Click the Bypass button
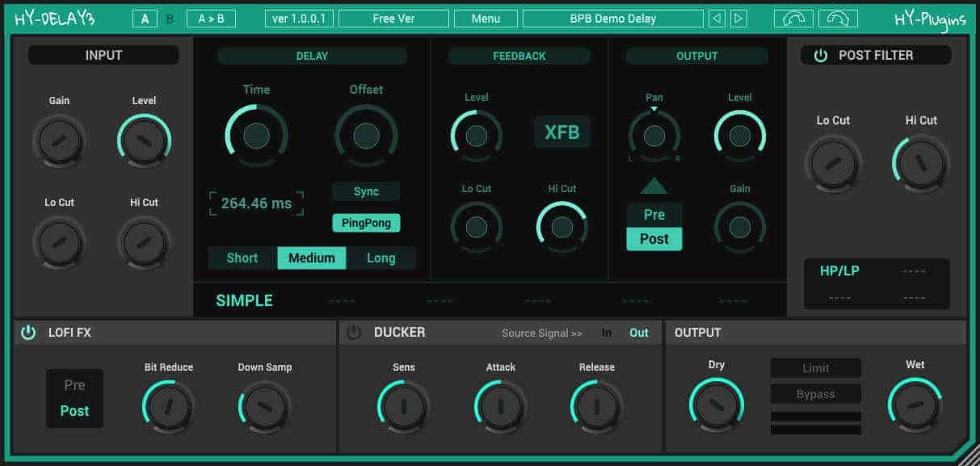Screen dimensions: 980x466 click(816, 394)
